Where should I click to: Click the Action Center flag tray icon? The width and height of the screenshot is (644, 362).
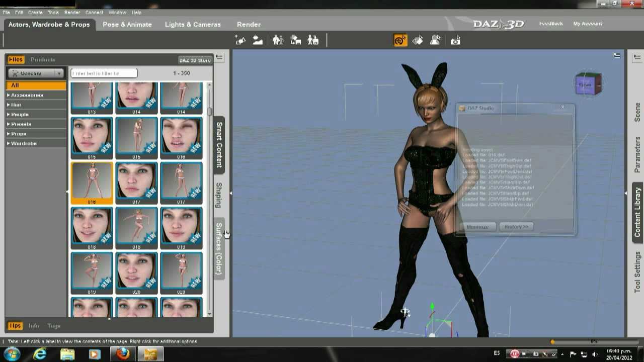coord(572,354)
